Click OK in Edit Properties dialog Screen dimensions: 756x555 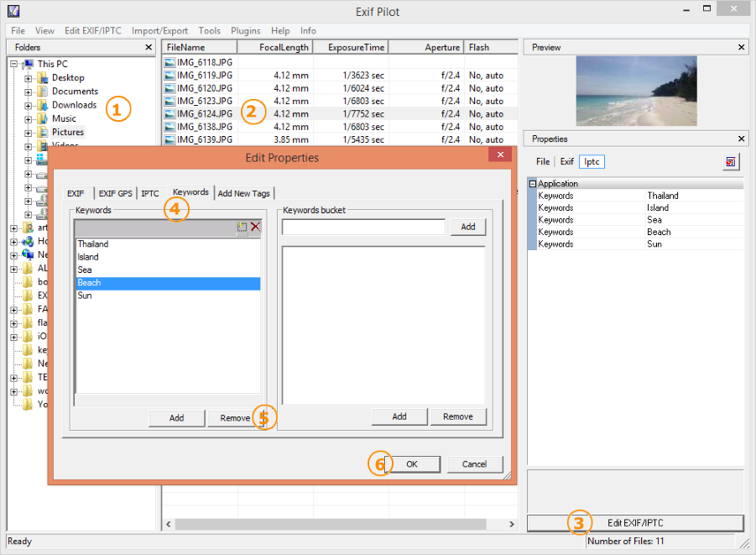pyautogui.click(x=412, y=464)
